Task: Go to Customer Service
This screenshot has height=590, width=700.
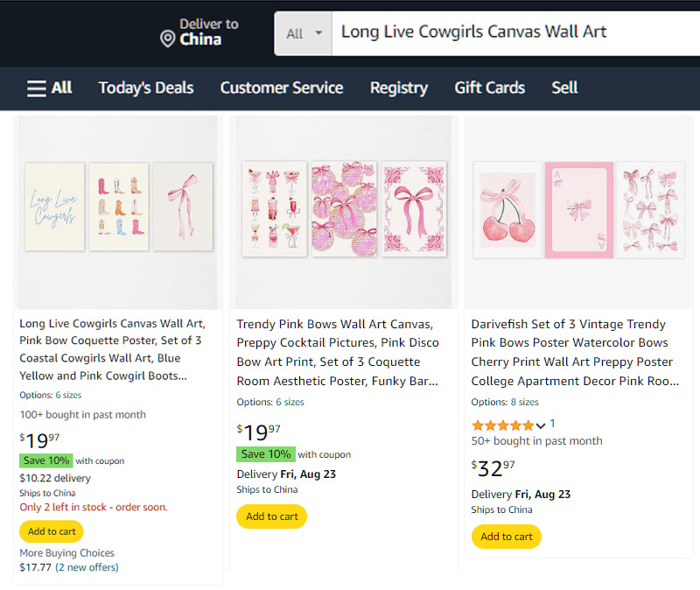Action: (x=282, y=88)
